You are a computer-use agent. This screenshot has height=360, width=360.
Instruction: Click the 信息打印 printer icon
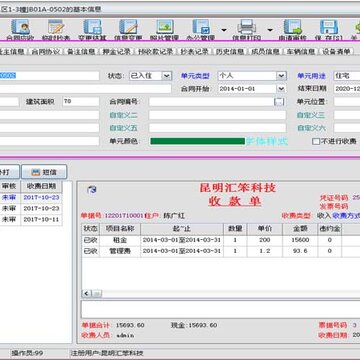(247, 30)
